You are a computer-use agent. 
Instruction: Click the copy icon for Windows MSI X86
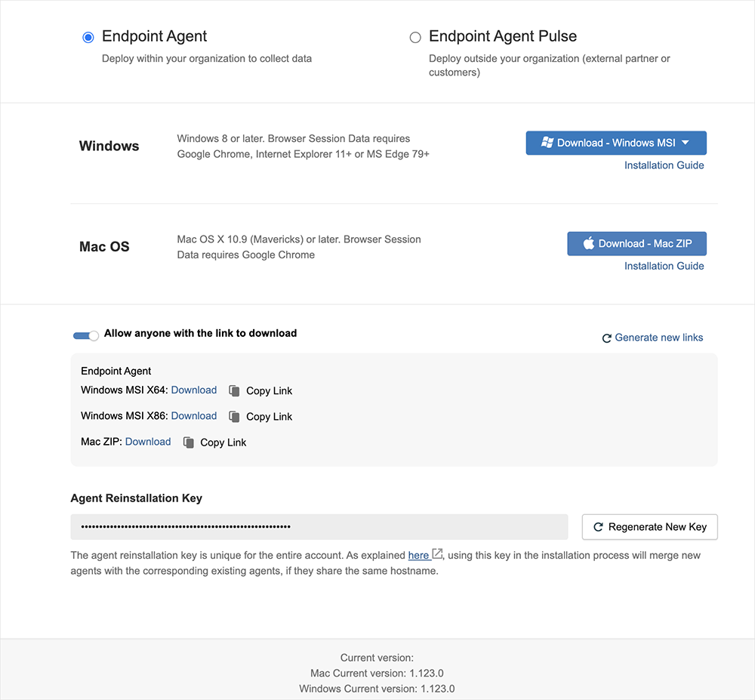pyautogui.click(x=234, y=417)
